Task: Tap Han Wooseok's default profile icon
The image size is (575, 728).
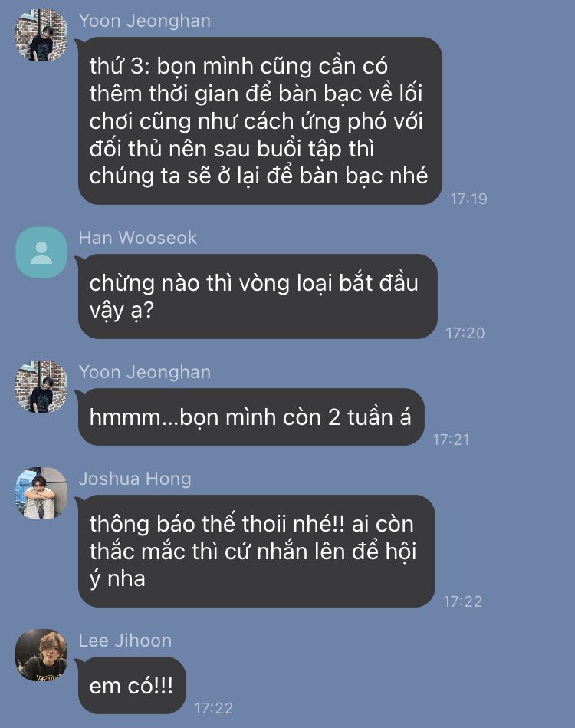Action: (x=41, y=252)
